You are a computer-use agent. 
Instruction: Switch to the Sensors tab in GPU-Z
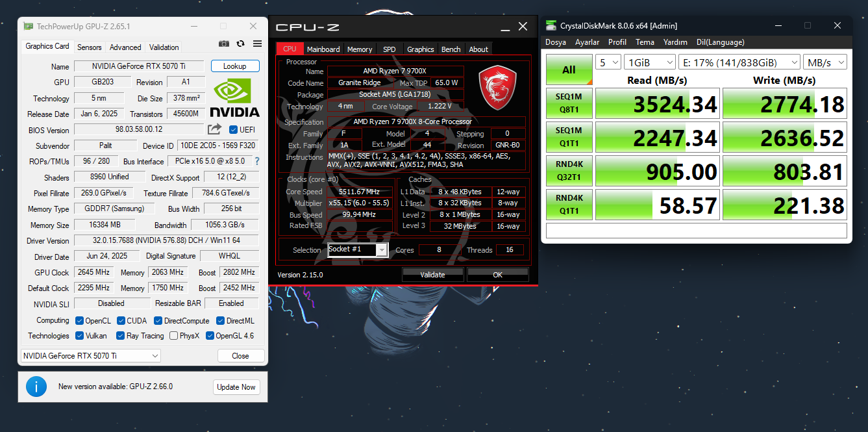pyautogui.click(x=90, y=47)
